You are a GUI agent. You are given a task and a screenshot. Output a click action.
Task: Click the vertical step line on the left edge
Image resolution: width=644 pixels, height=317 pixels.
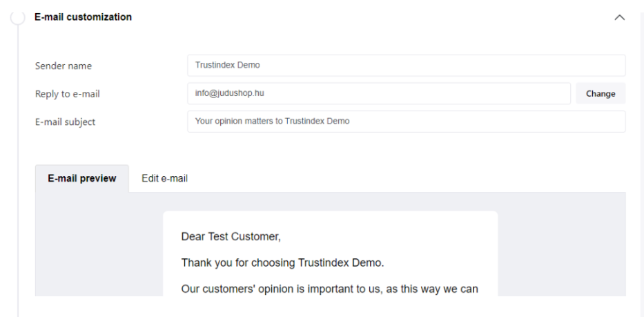(x=18, y=173)
